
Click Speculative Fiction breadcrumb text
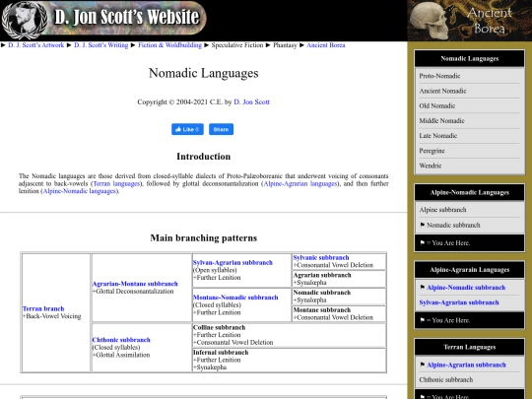[x=237, y=45]
